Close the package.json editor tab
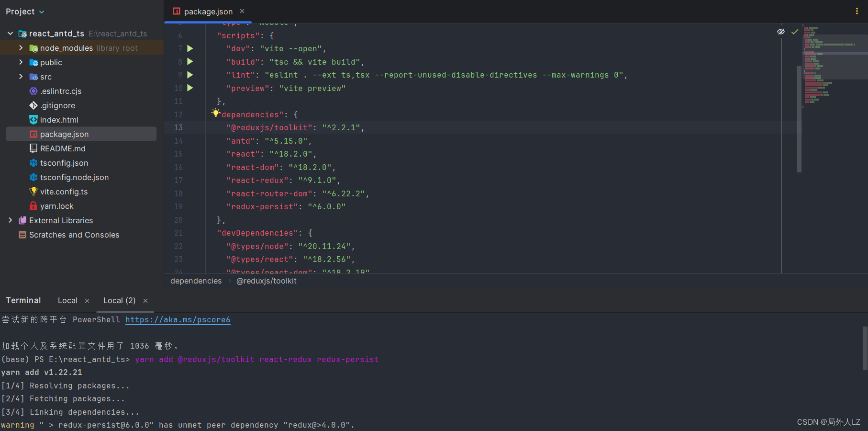 (242, 11)
